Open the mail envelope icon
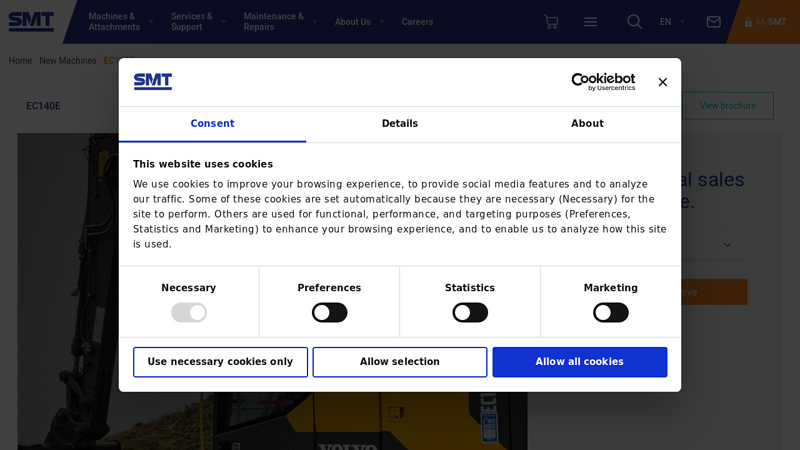 (x=713, y=22)
